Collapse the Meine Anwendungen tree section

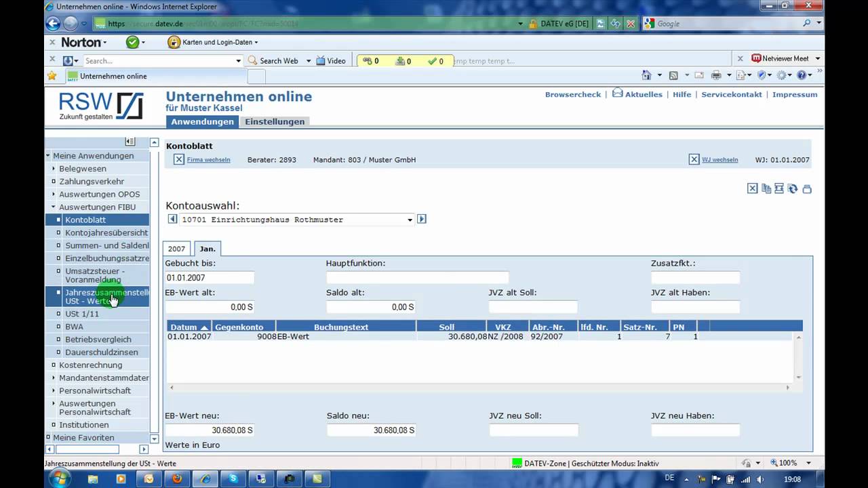[48, 155]
